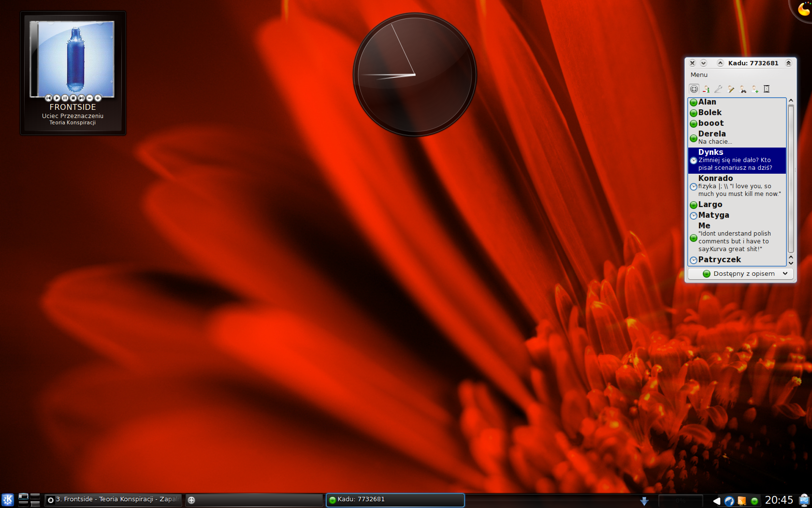Open Kadu configuration via the wrench icon
This screenshot has width=812, height=508.
[718, 89]
